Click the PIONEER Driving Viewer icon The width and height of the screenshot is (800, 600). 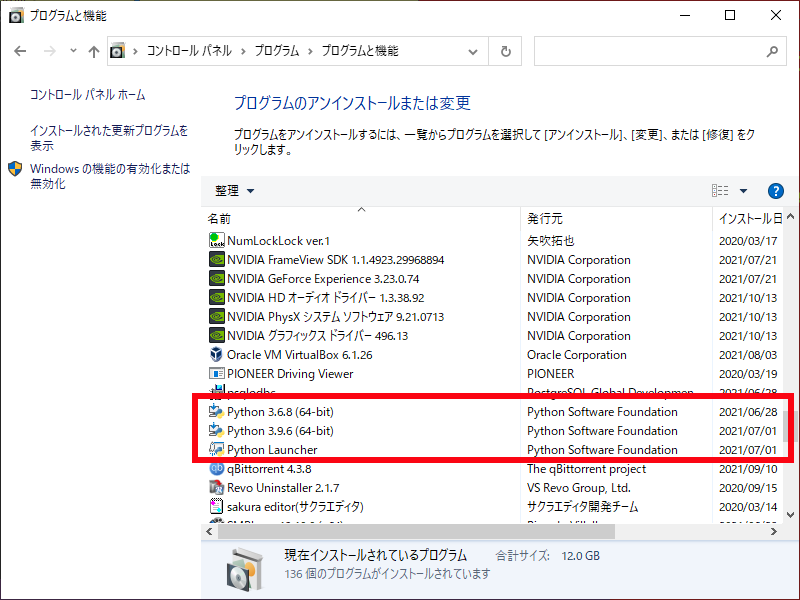pos(217,373)
